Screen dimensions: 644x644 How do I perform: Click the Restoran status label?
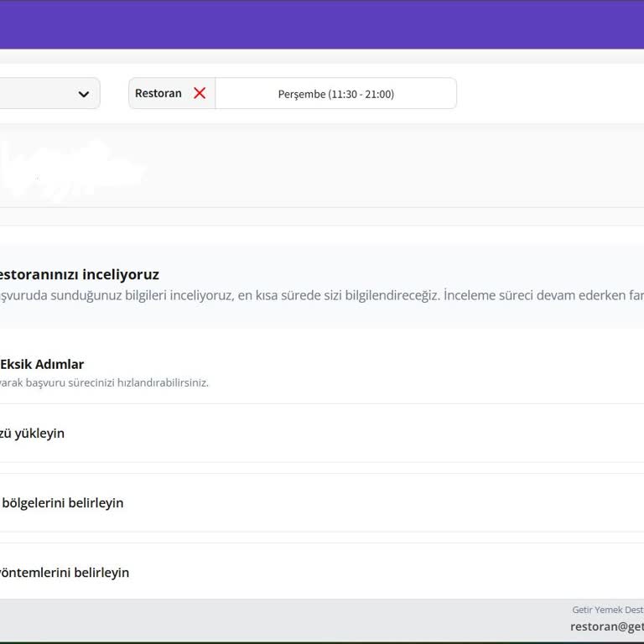(158, 93)
